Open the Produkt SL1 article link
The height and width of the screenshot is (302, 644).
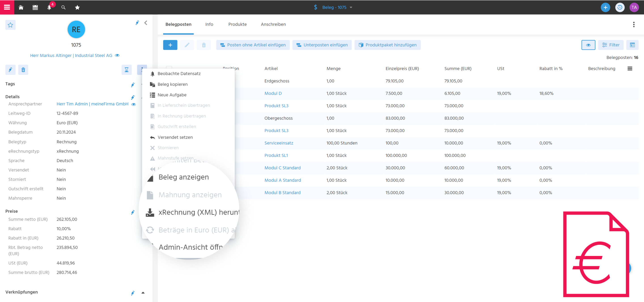click(x=276, y=155)
